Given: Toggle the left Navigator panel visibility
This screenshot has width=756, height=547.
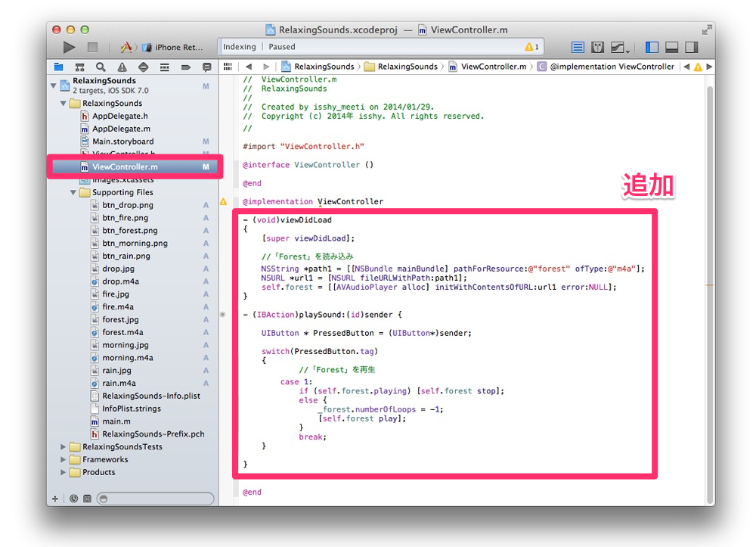Looking at the screenshot, I should coord(652,48).
